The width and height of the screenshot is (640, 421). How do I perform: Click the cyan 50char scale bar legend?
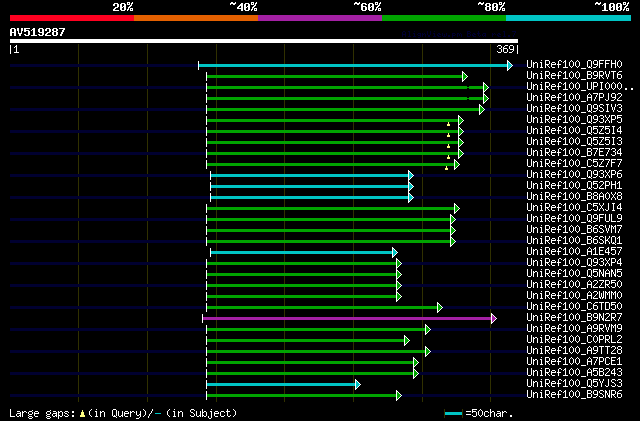453,413
